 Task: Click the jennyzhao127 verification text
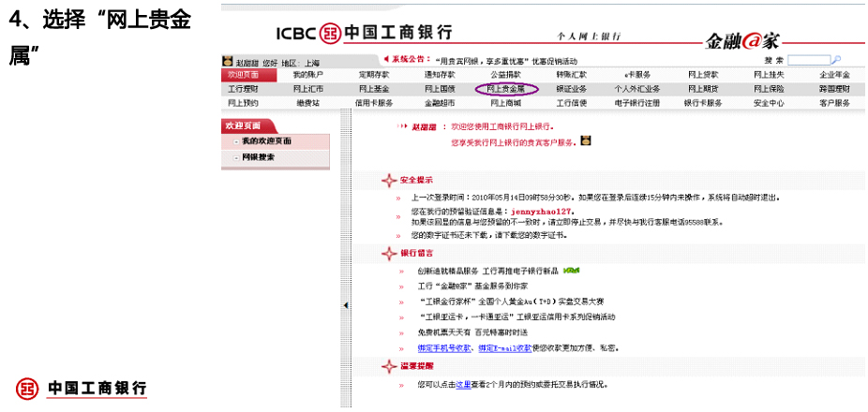[542, 212]
